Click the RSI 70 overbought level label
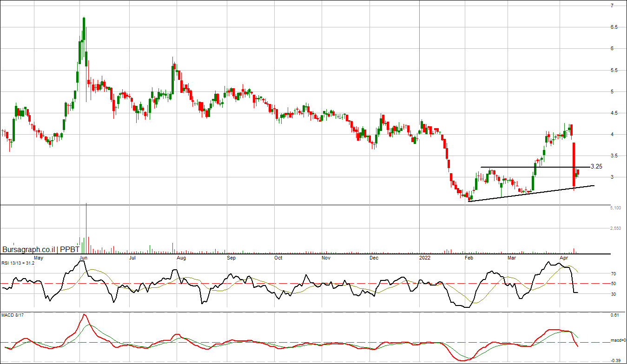627x364 pixels. 613,274
